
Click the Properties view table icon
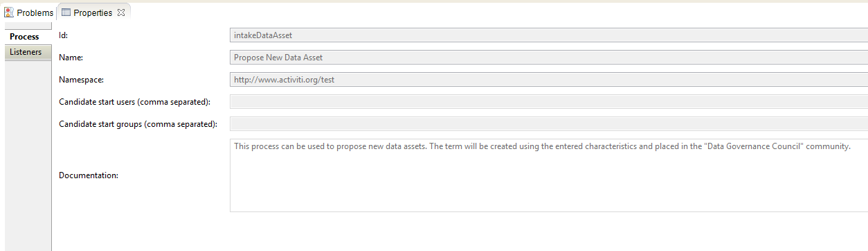coord(66,12)
